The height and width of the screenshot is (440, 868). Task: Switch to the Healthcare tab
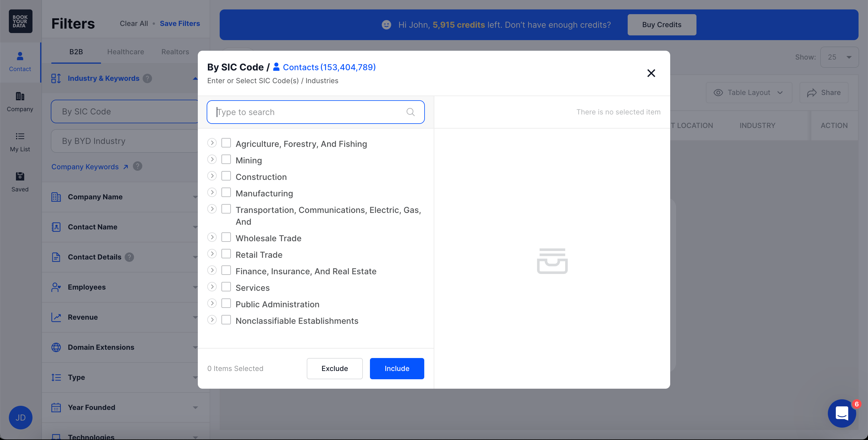[x=125, y=52]
